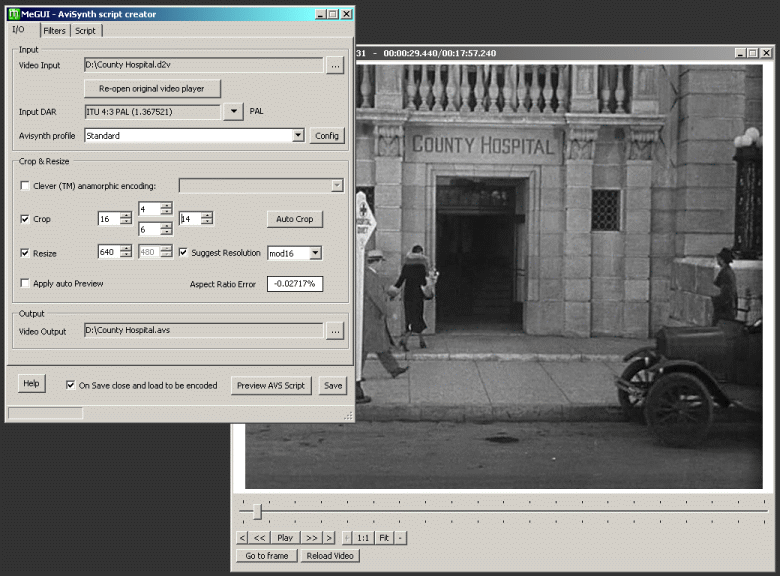
Task: Play the video preview
Action: 285,538
